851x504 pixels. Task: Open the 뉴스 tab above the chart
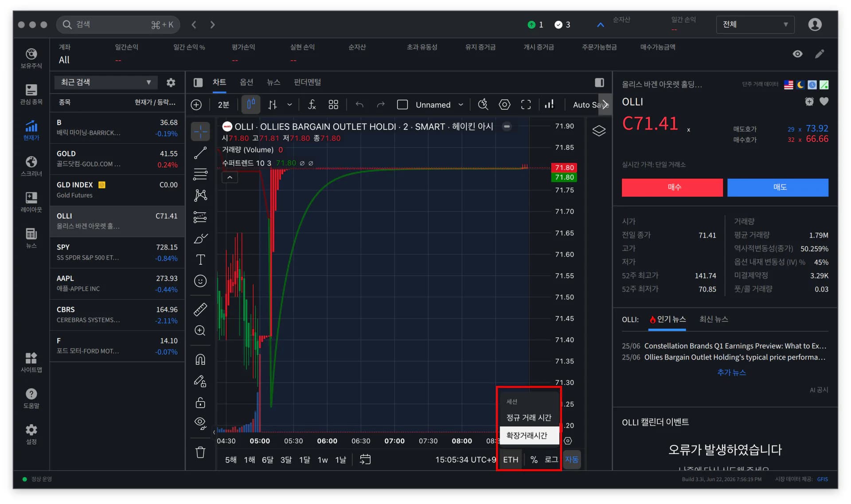point(273,82)
